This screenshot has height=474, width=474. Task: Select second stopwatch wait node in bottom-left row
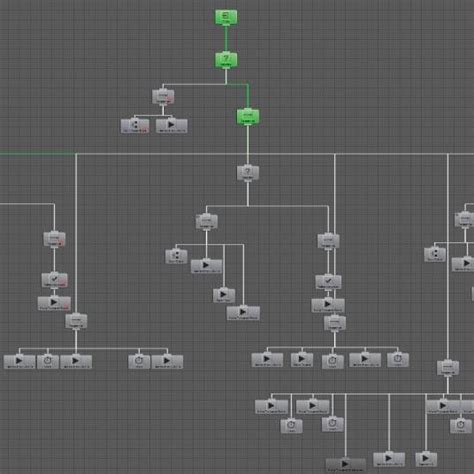[139, 362]
